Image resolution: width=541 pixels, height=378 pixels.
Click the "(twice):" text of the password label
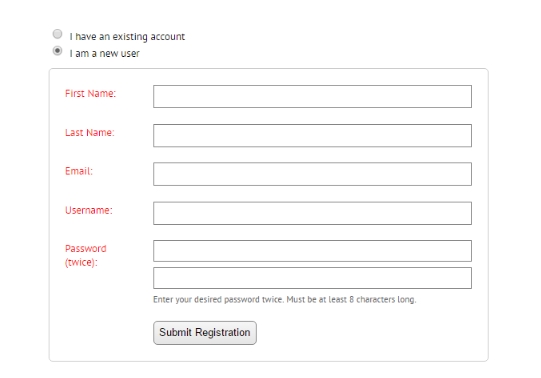[x=81, y=262]
